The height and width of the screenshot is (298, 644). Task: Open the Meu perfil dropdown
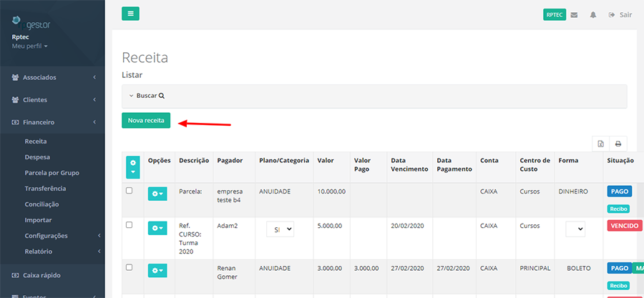click(x=30, y=46)
